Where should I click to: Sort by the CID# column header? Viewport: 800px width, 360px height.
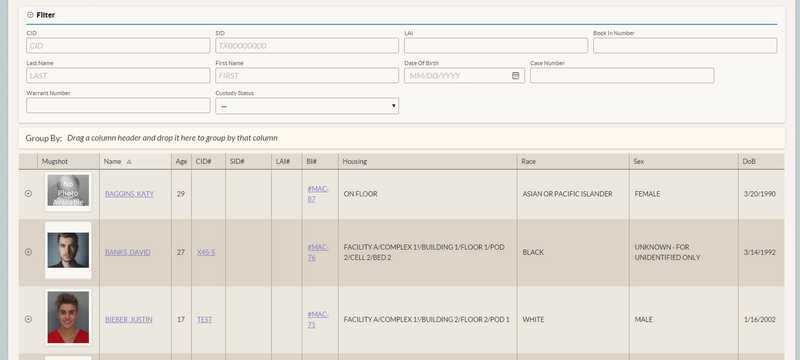208,161
